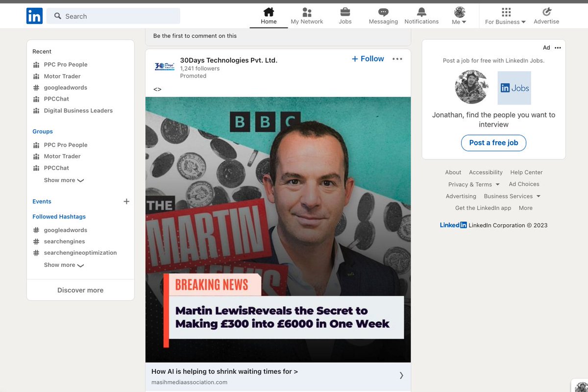The image size is (588, 392).
Task: Expand Business Services dropdown
Action: pos(512,196)
